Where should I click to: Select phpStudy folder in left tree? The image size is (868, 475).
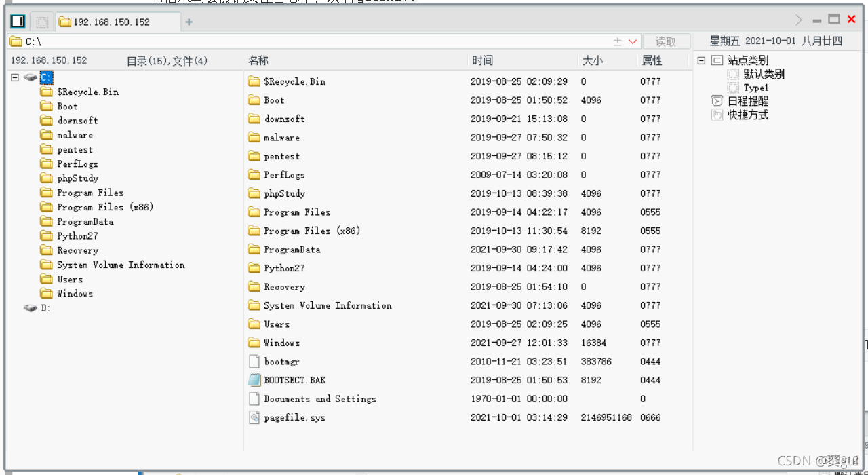(77, 178)
